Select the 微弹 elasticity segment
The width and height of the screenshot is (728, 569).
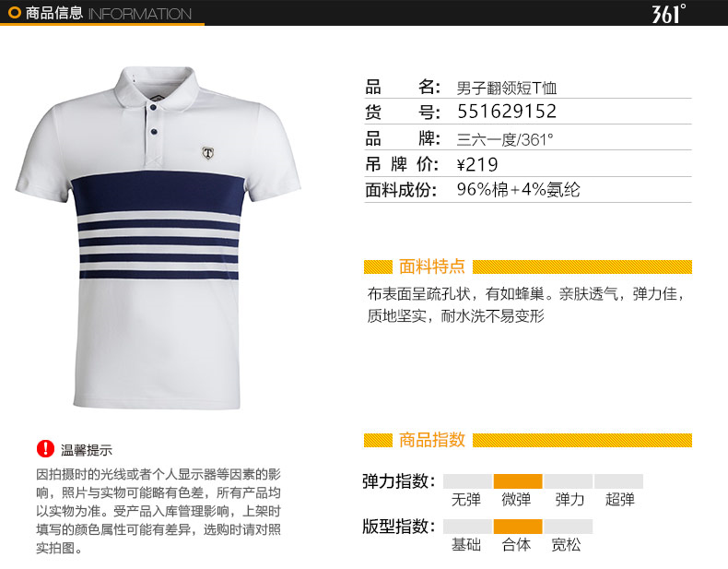[x=518, y=481]
